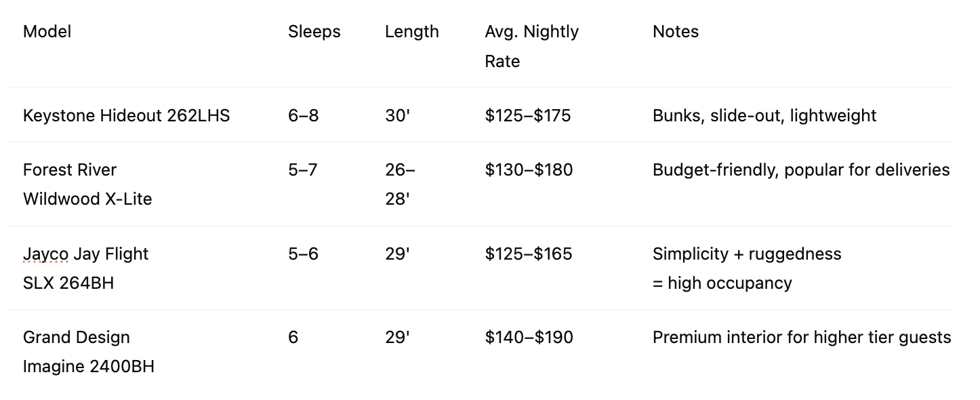Image resolution: width=980 pixels, height=400 pixels.
Task: Click the Sleeps column header
Action: click(x=314, y=32)
